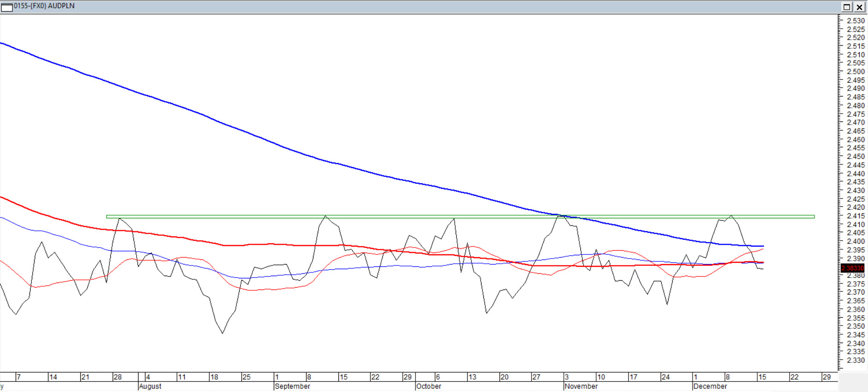Click the date tick 22 in December
This screenshot has width=868, height=392.
(x=794, y=377)
